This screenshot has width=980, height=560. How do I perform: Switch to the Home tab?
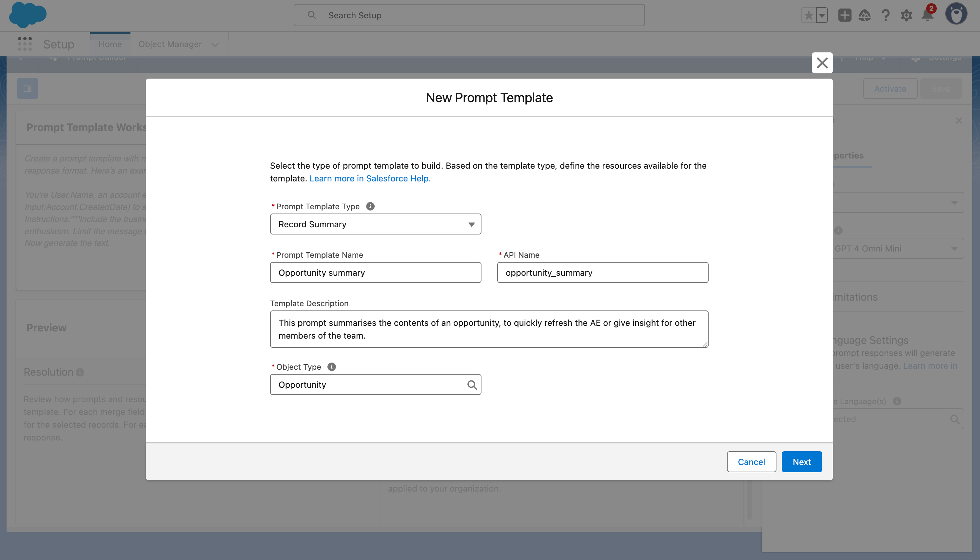tap(110, 44)
